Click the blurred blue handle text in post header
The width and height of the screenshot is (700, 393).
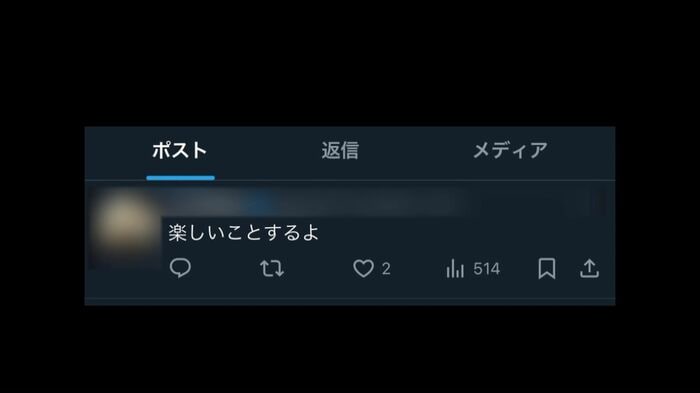tap(261, 202)
